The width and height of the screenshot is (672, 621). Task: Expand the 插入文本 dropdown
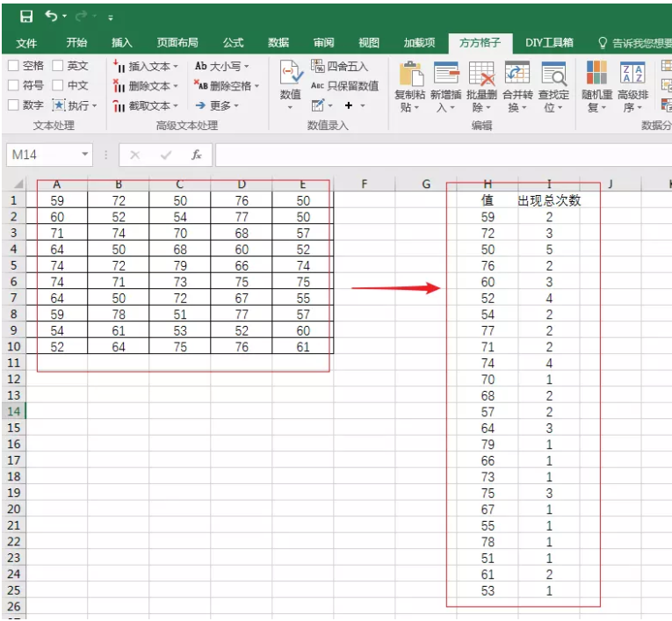[x=146, y=66]
